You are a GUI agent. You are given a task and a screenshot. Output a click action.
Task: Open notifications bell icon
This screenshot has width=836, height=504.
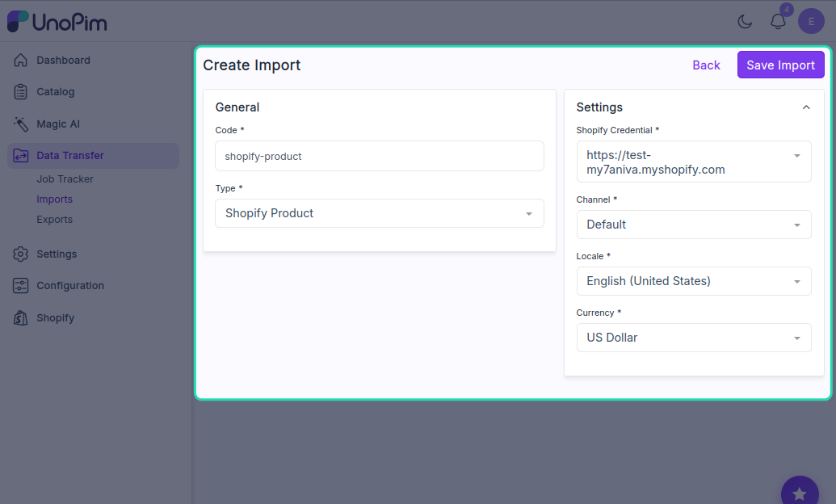tap(778, 21)
